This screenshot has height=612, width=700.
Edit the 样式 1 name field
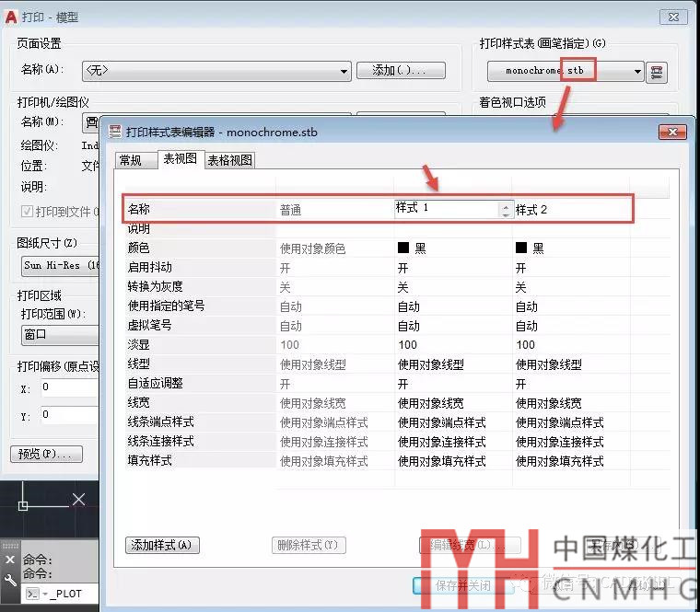[x=447, y=209]
